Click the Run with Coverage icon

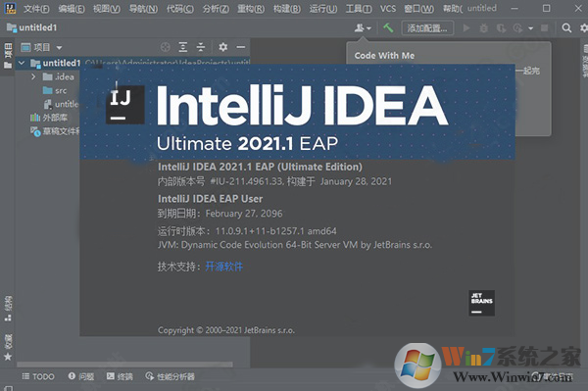[x=501, y=28]
